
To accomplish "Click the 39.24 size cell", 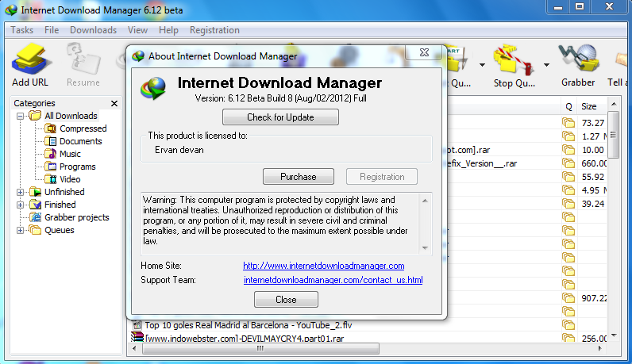I will tap(592, 204).
